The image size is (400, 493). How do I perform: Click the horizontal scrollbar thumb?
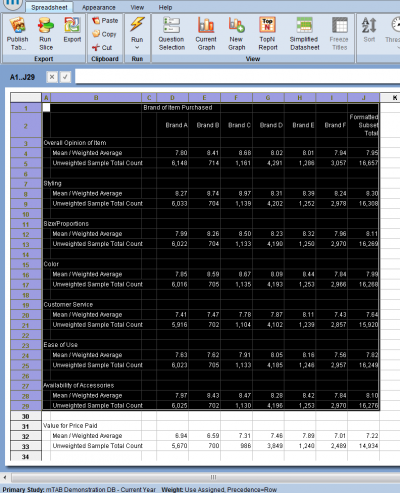[x=213, y=477]
